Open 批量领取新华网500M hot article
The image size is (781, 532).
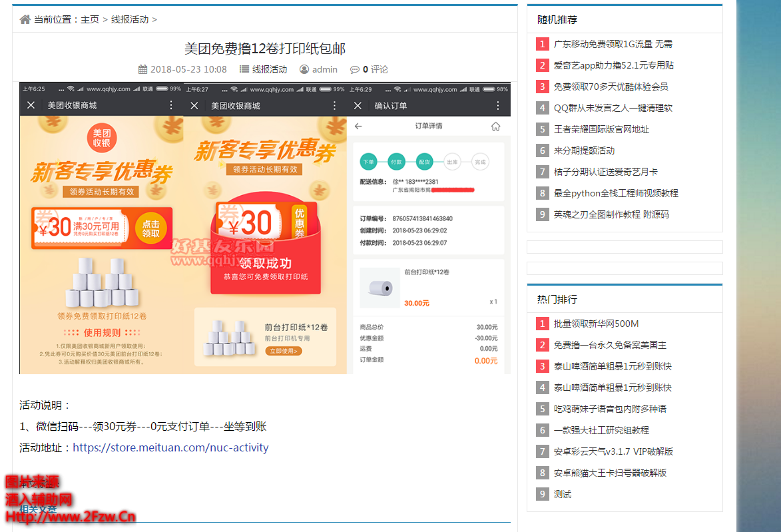596,324
